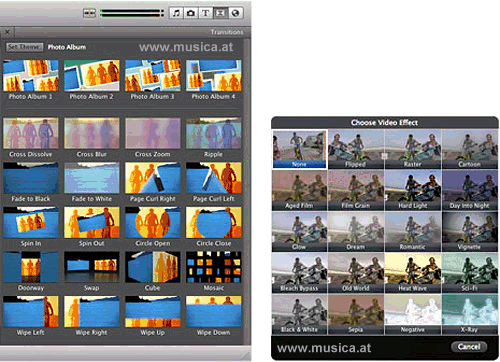Apply the Film Grain video effect

point(356,190)
